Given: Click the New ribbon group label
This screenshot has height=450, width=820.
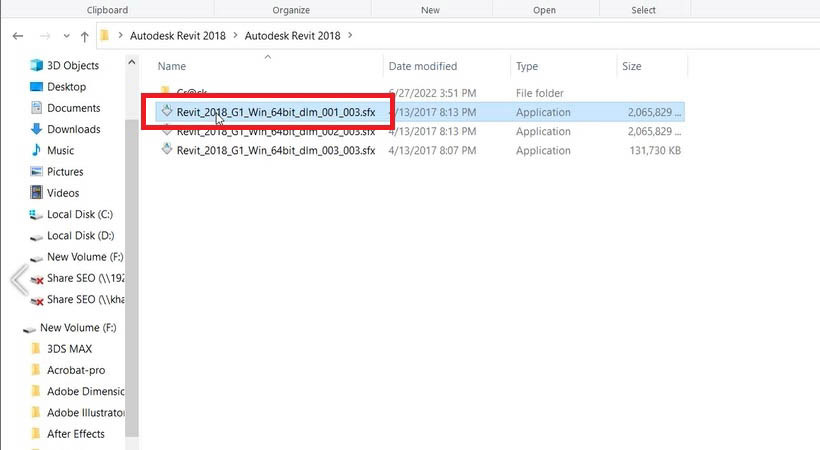Looking at the screenshot, I should [x=430, y=10].
